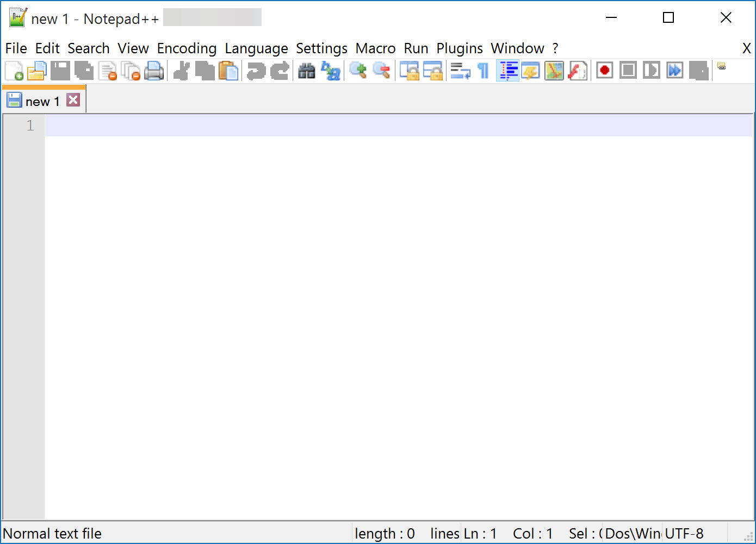Open the Window menu

[x=517, y=48]
